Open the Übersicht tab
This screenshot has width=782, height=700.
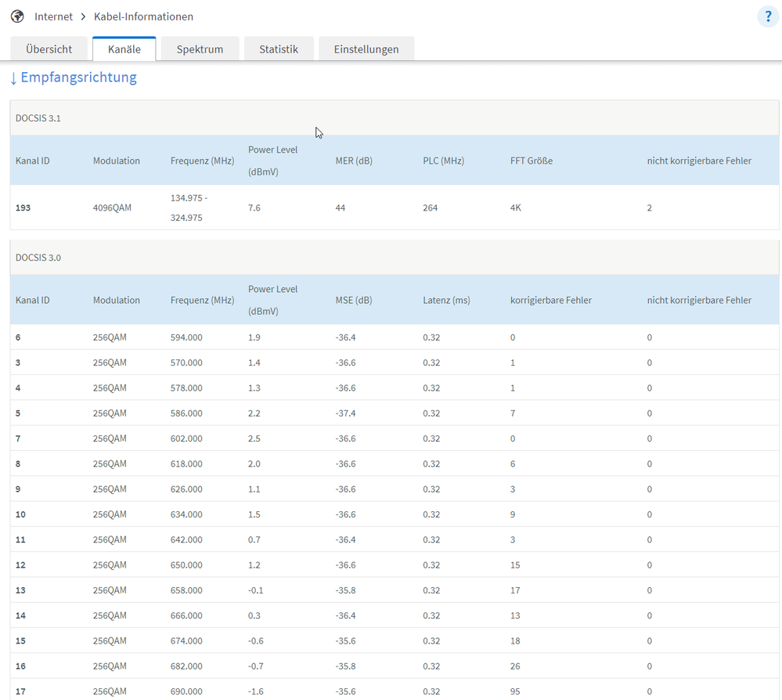tap(49, 49)
